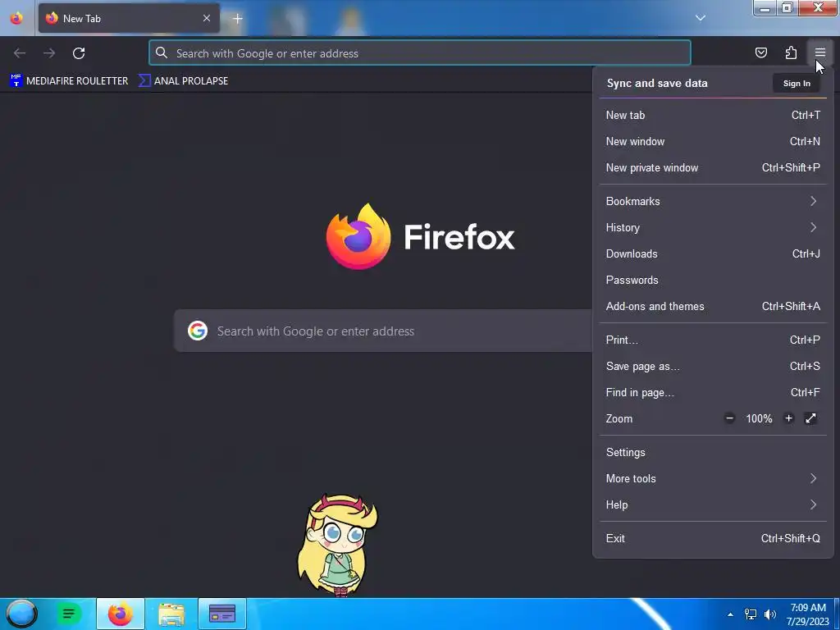840x630 pixels.
Task: Open Downloads from the menu
Action: (713, 254)
